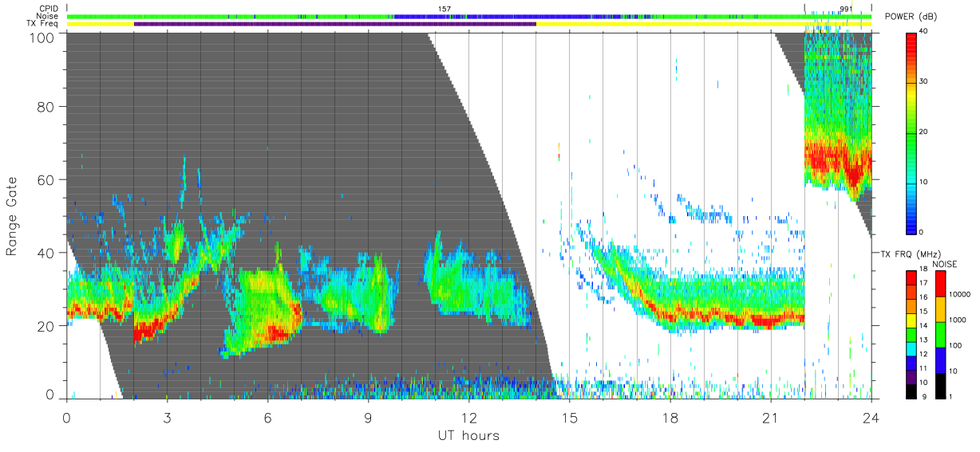Screen dimensions: 980x452
Task: Select CPID value "157"
Action: pos(445,9)
